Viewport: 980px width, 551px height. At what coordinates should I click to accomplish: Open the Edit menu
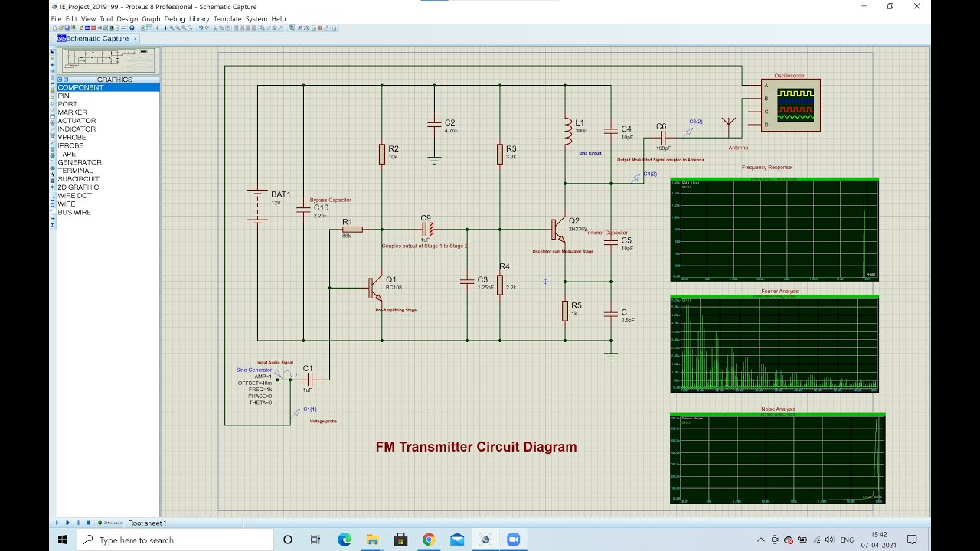[x=71, y=18]
